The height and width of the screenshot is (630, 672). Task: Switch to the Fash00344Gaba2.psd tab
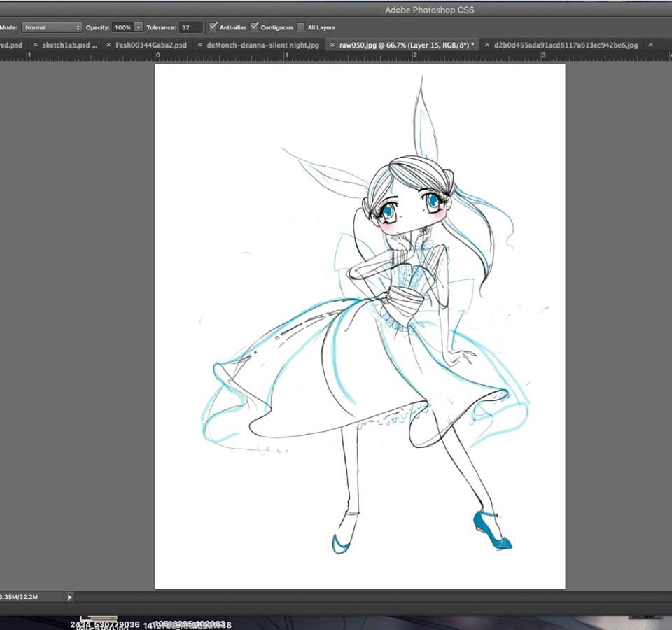pyautogui.click(x=151, y=45)
